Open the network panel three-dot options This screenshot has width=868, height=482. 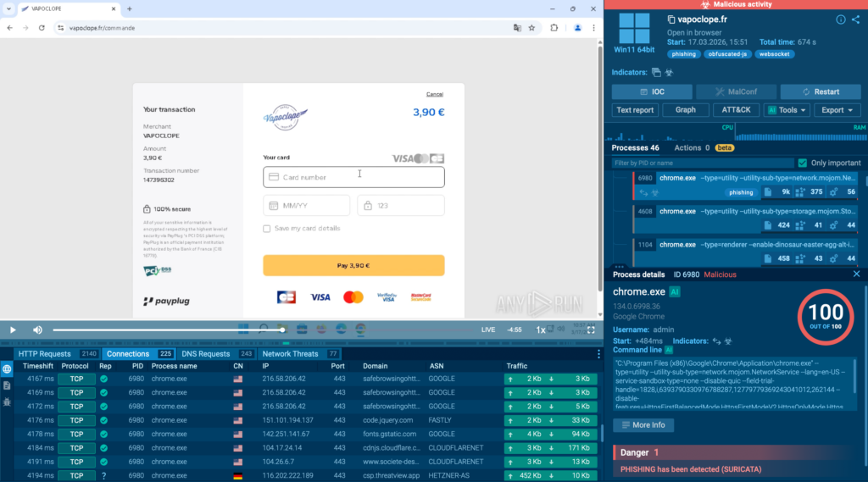[598, 353]
